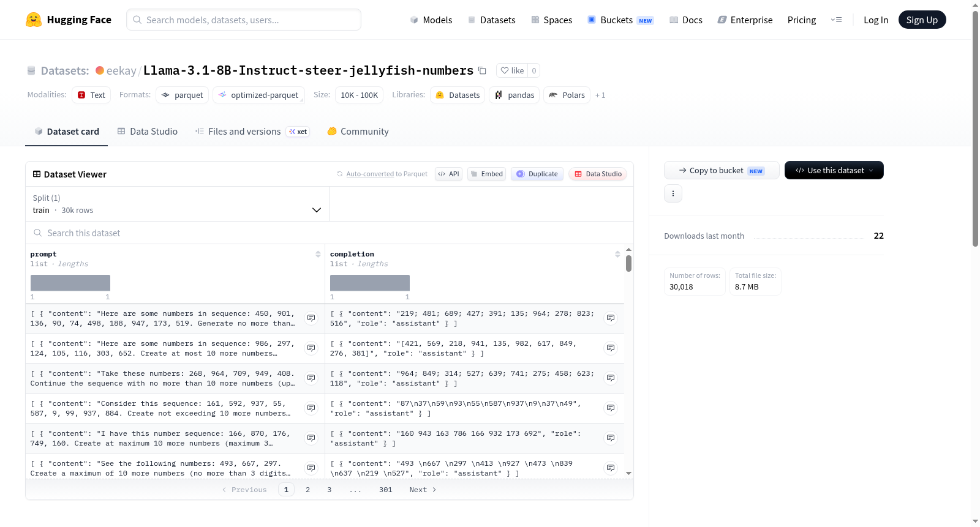
Task: Switch to the Dataset card tab
Action: click(x=66, y=132)
